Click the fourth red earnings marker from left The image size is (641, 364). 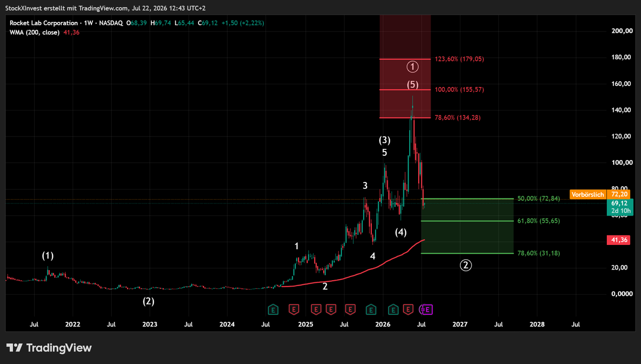[x=350, y=308]
